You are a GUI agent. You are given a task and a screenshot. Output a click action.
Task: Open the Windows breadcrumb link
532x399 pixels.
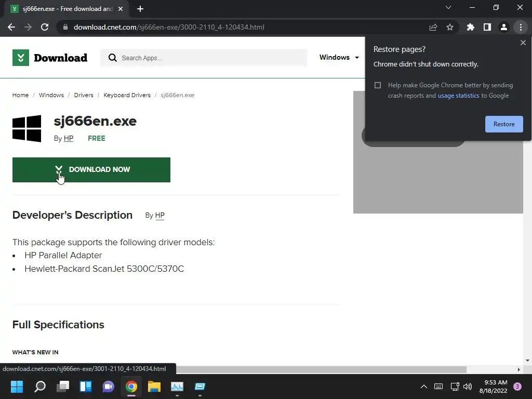coord(51,95)
